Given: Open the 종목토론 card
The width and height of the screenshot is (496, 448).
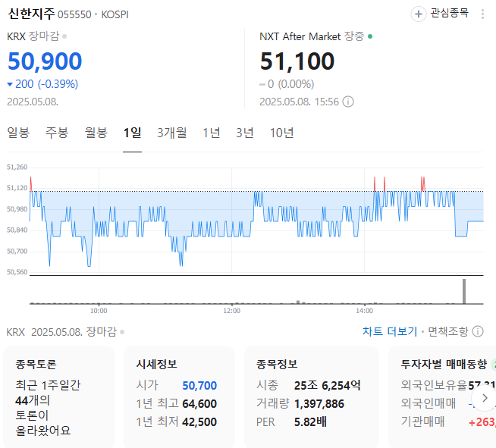Looking at the screenshot, I should pos(58,396).
